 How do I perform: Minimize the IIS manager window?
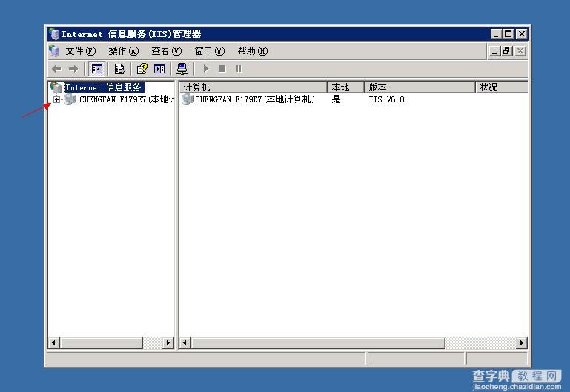coord(496,34)
